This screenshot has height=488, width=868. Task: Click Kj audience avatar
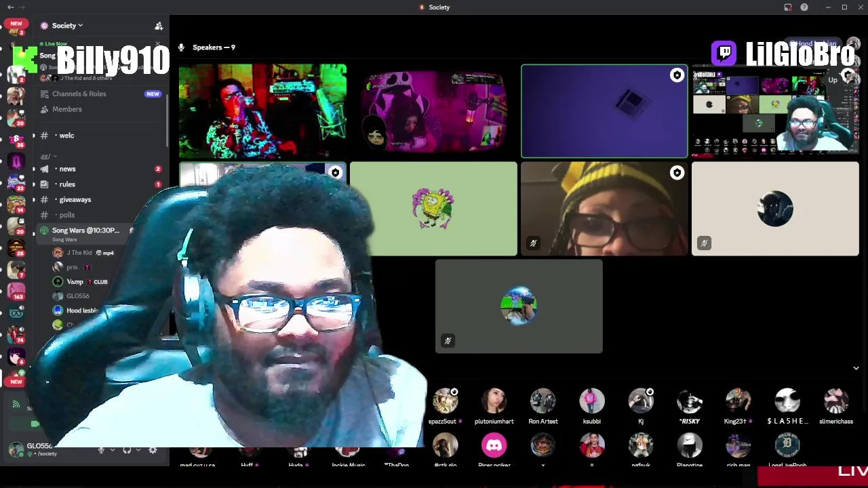tap(641, 401)
